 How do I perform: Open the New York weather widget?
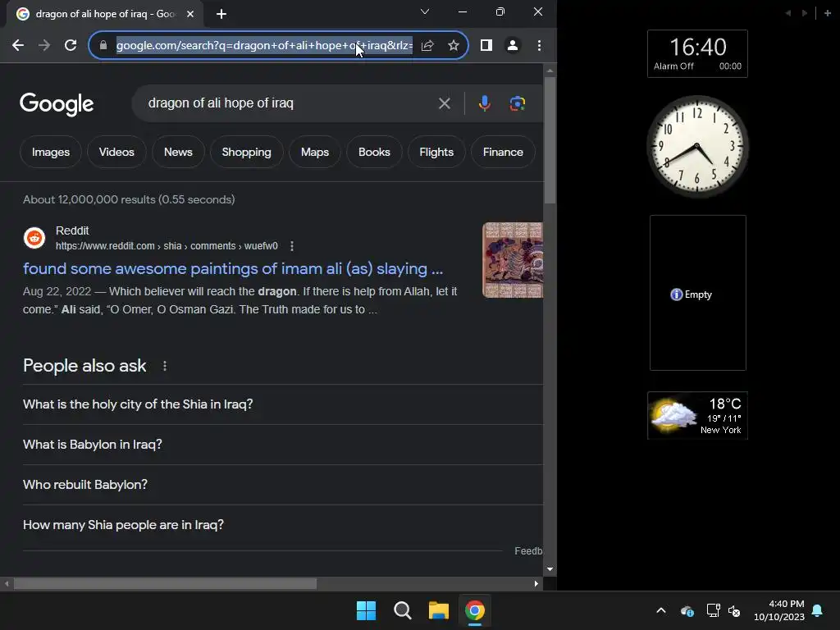pos(697,416)
